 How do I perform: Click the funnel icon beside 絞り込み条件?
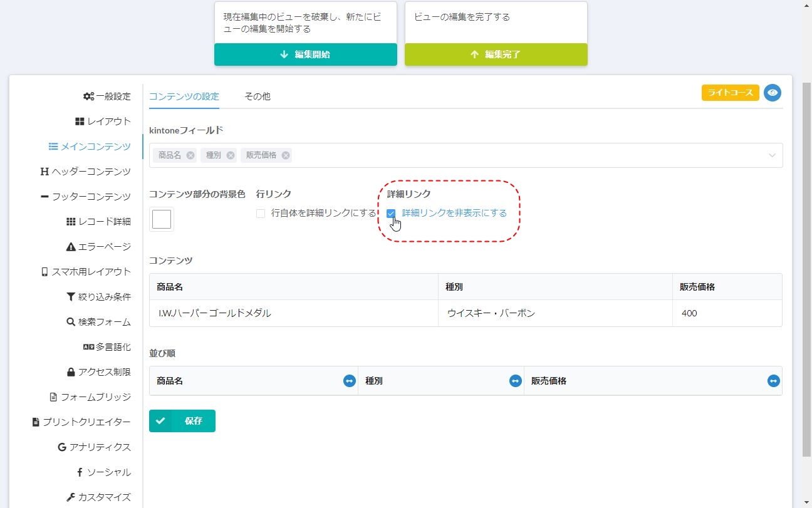point(71,297)
